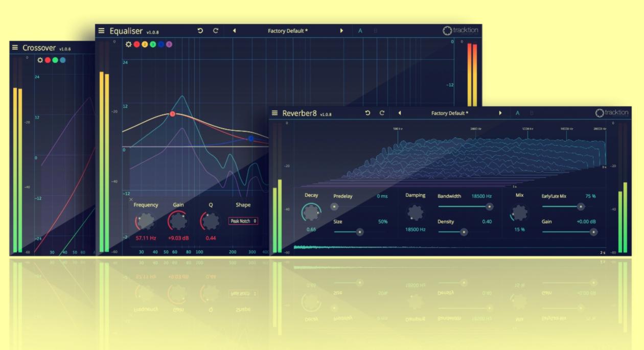The width and height of the screenshot is (644, 350).
Task: Click the tracktion logo in Reverber8
Action: click(x=613, y=113)
